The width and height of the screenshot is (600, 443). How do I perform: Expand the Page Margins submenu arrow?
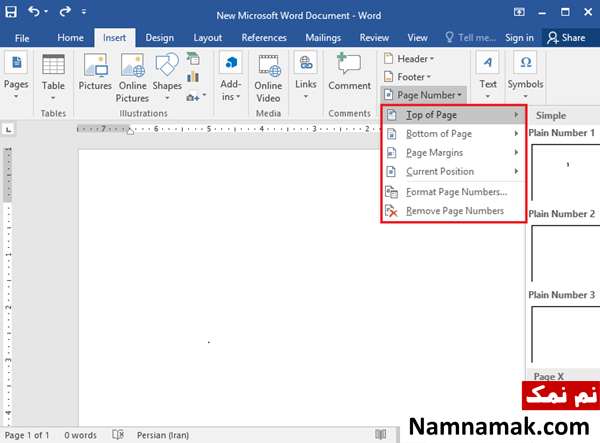(x=516, y=153)
